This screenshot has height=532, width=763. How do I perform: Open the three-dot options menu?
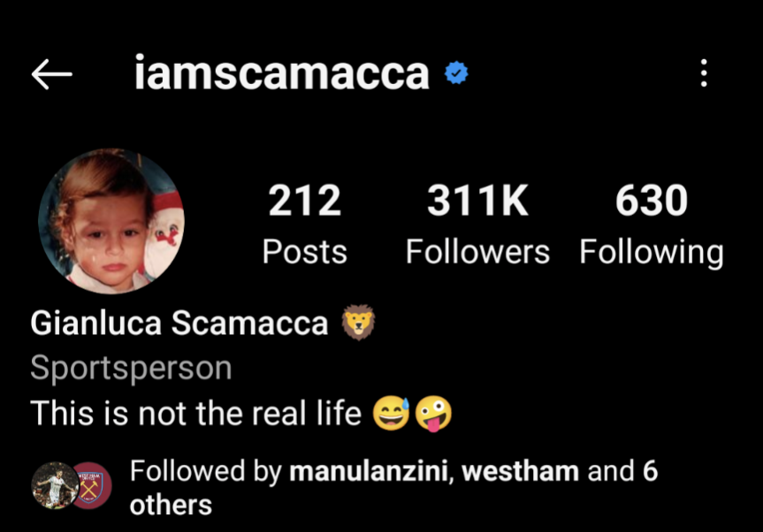(704, 73)
